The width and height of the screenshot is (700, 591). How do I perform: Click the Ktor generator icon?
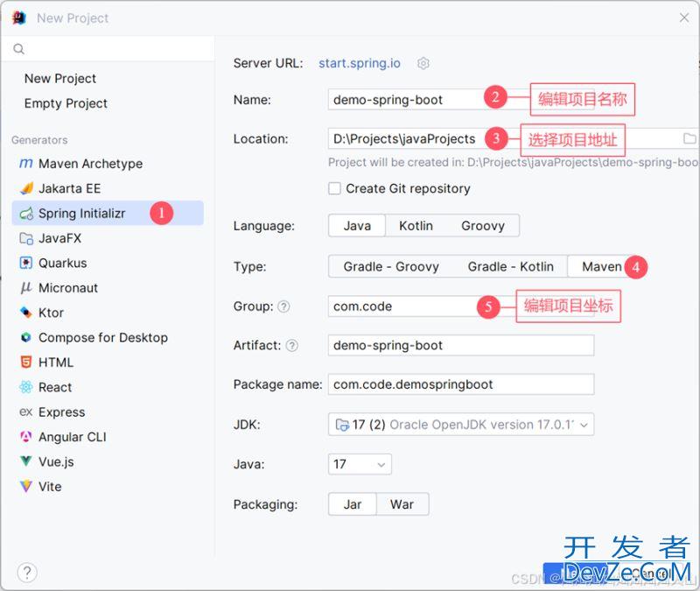pyautogui.click(x=26, y=313)
